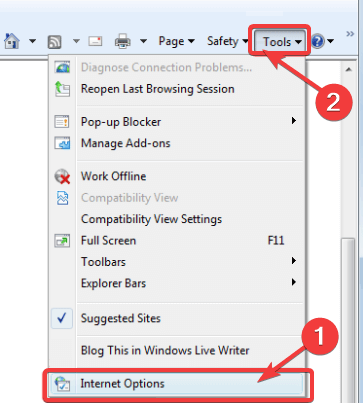
Task: Toggle Work Offline
Action: coord(176,176)
